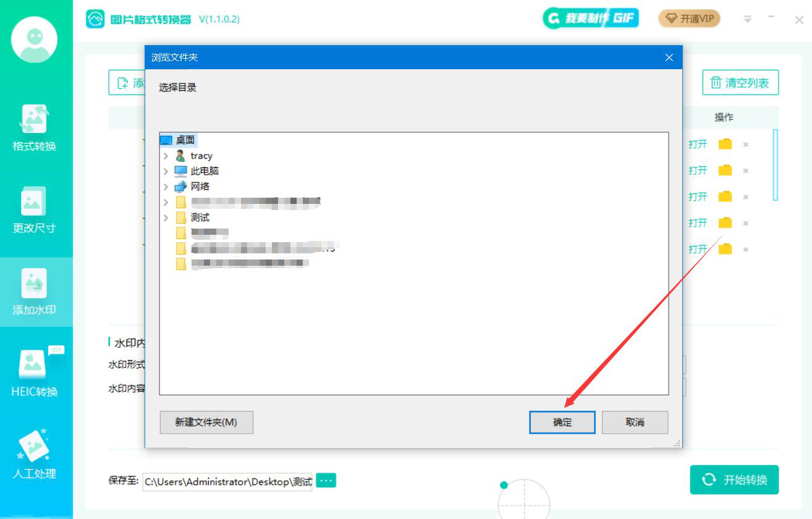The image size is (812, 519).
Task: Click the file list vertical scrollbar
Action: click(776, 165)
